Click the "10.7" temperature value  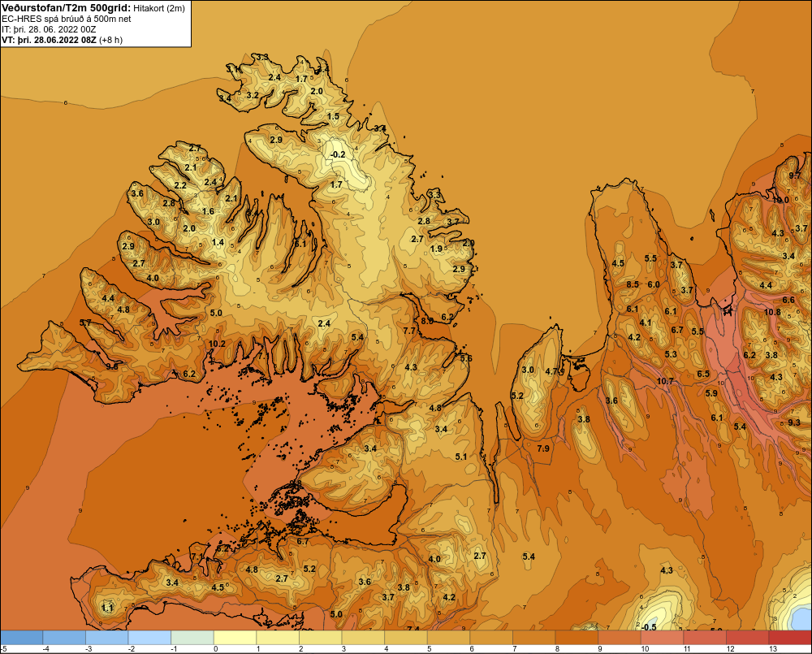point(665,381)
